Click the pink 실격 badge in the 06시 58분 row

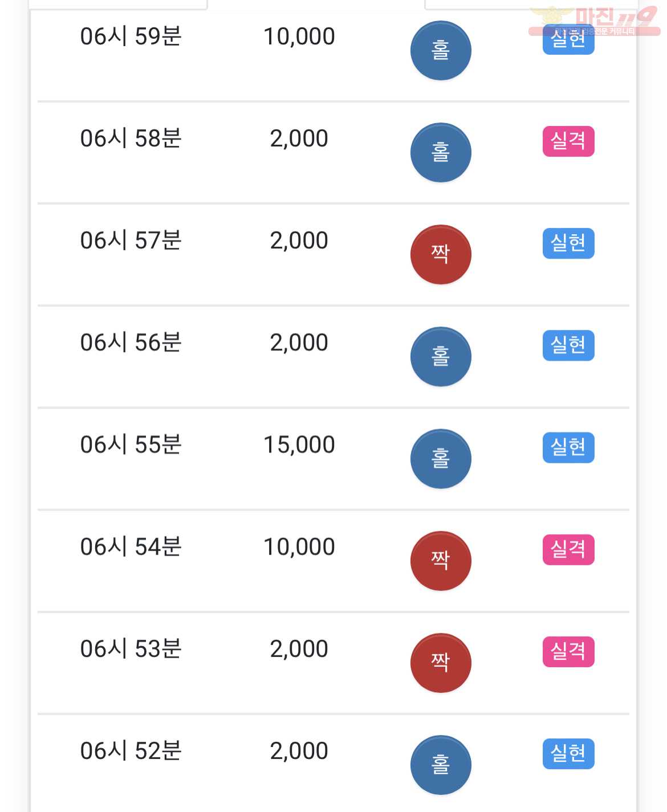click(x=568, y=141)
